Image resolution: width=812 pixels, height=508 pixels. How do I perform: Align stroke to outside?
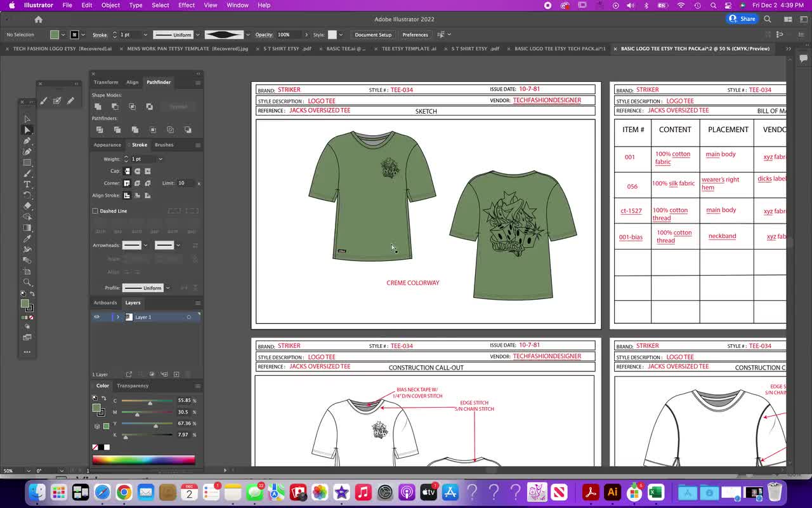click(148, 196)
